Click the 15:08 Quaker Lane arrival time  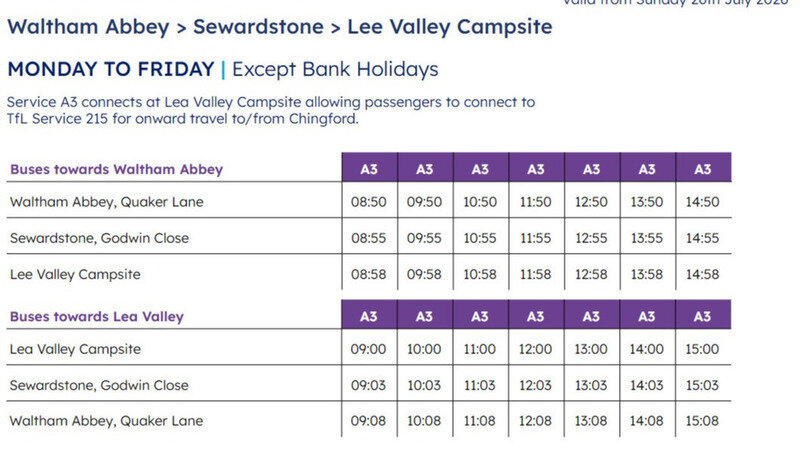(702, 421)
